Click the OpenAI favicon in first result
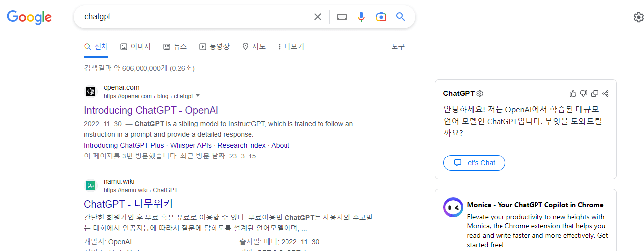Image resolution: width=644 pixels, height=251 pixels. pos(91,92)
